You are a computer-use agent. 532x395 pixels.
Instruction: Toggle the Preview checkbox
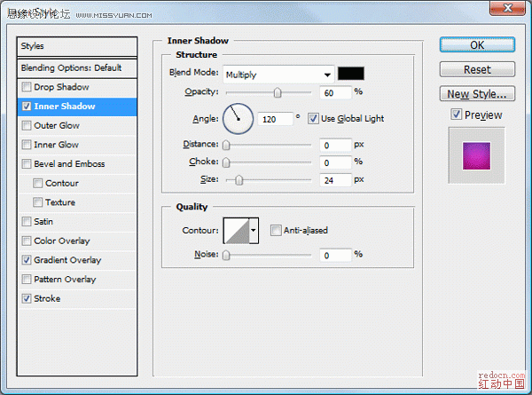point(457,115)
